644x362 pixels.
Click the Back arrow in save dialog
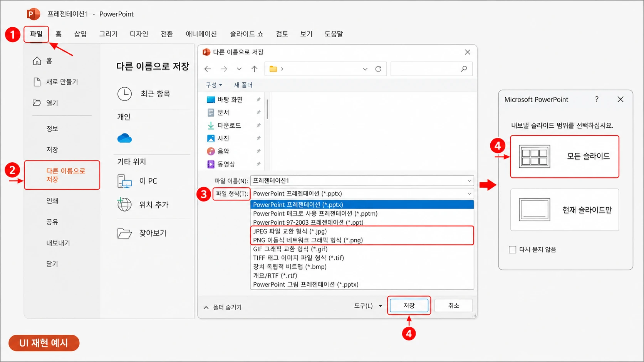click(208, 69)
